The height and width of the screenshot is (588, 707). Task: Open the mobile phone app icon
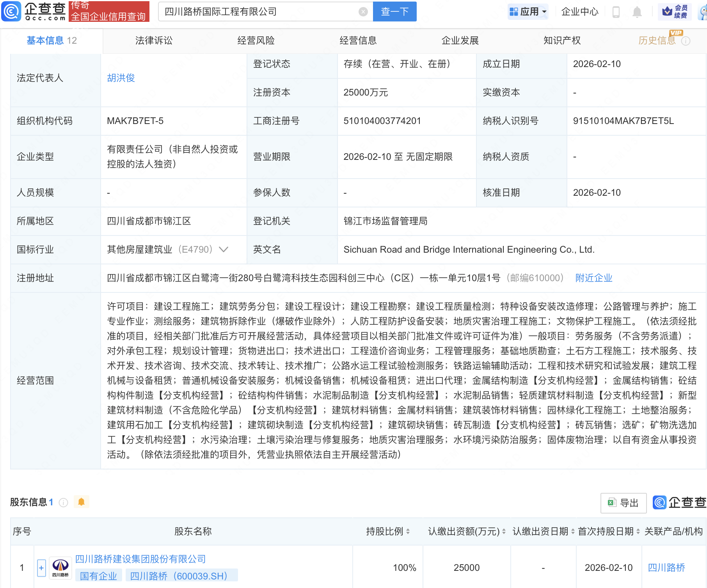[616, 12]
